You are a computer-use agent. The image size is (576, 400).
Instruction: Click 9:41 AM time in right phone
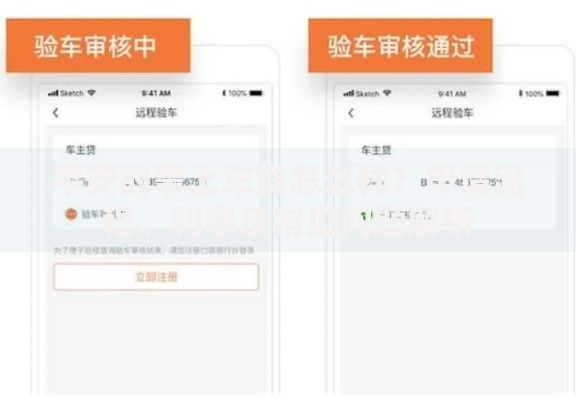click(452, 94)
